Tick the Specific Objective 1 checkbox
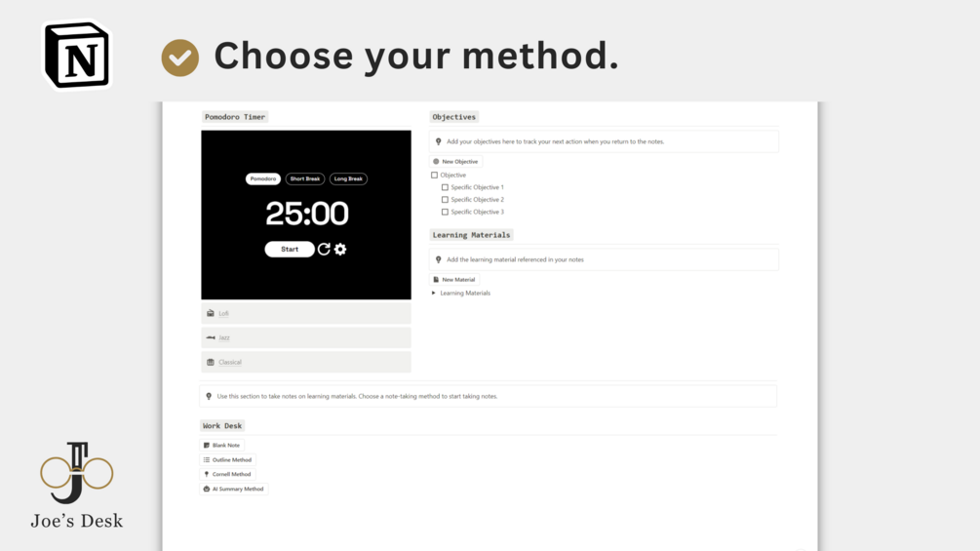Screen dimensions: 980x551 click(x=445, y=187)
